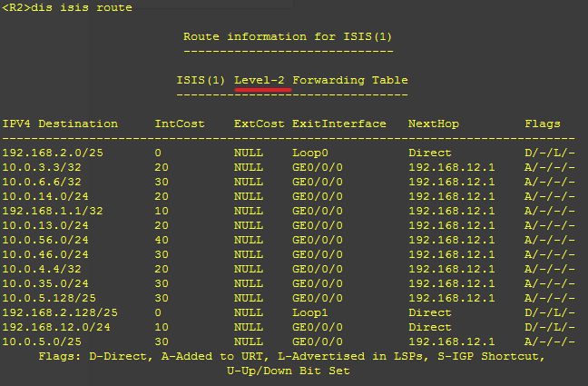Click the Loop0 exit interface entry
Screen dimensions: 588x386
point(310,153)
